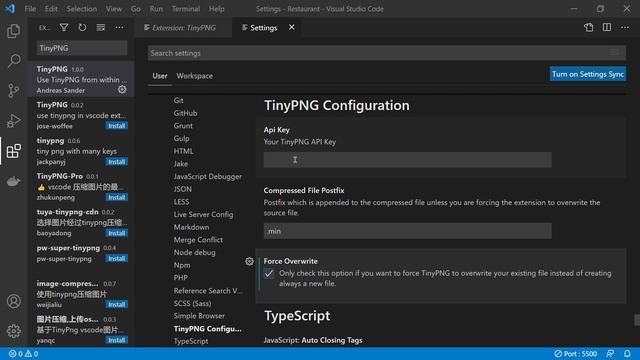The height and width of the screenshot is (360, 640).
Task: Open the Search view in activity bar
Action: pyautogui.click(x=13, y=61)
